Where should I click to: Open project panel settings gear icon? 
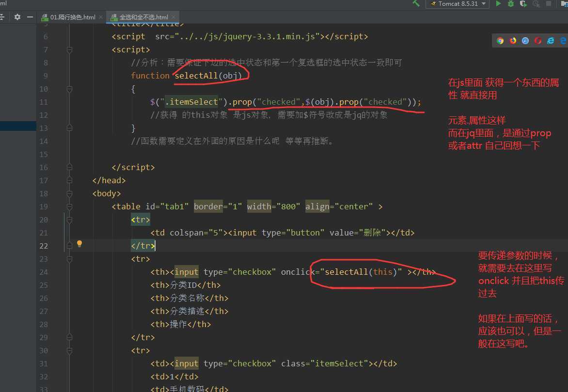pos(17,17)
